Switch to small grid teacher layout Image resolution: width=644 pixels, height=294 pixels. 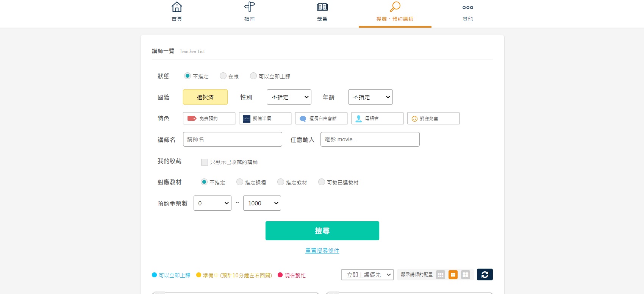[x=440, y=275]
